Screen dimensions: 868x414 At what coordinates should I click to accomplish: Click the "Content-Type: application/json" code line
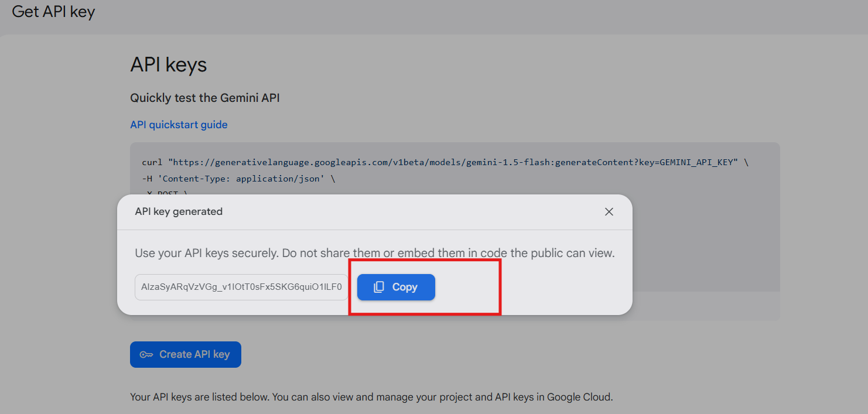tap(238, 179)
